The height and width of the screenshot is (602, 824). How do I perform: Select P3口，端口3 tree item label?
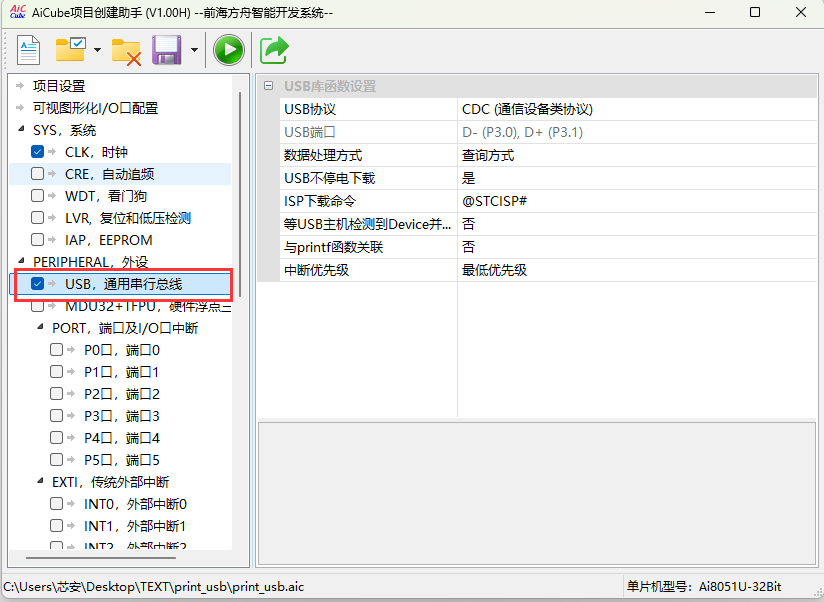(x=121, y=416)
